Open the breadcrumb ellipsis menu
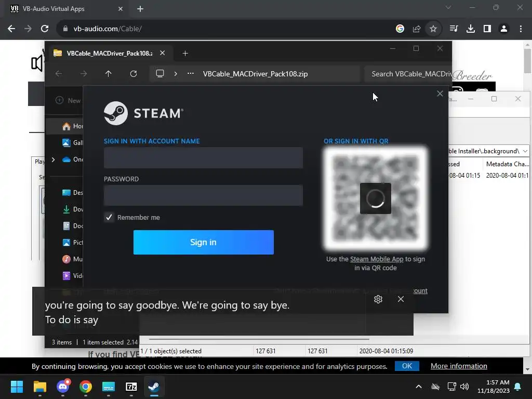Screen dimensions: 532x399 tap(191, 74)
